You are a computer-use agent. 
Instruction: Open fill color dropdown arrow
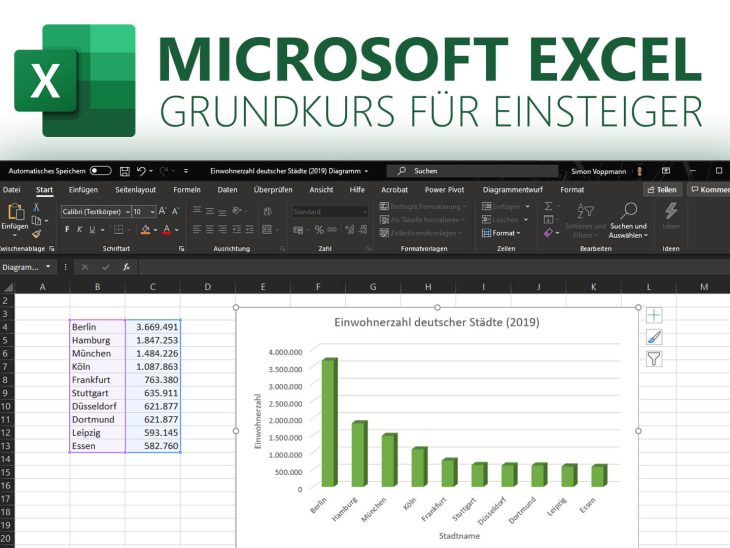155,230
